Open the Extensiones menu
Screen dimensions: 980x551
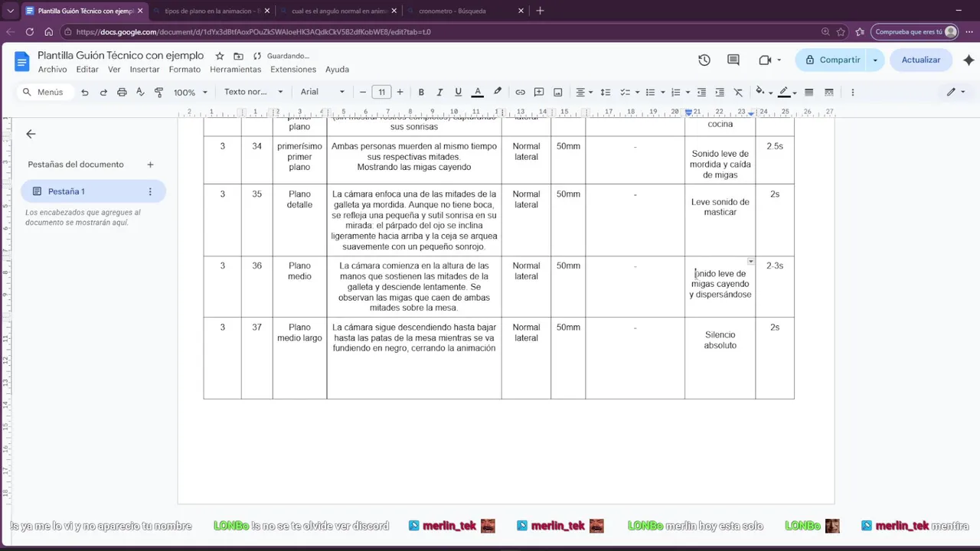pyautogui.click(x=293, y=70)
